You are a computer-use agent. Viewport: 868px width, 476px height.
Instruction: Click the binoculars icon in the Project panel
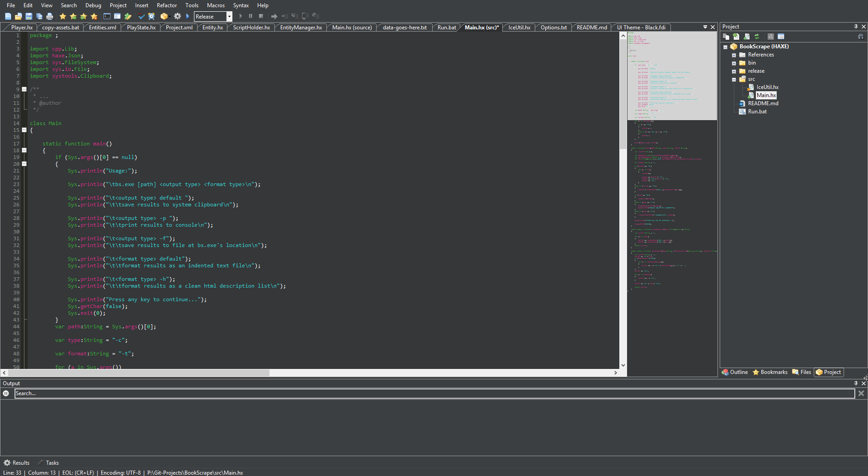[x=861, y=37]
